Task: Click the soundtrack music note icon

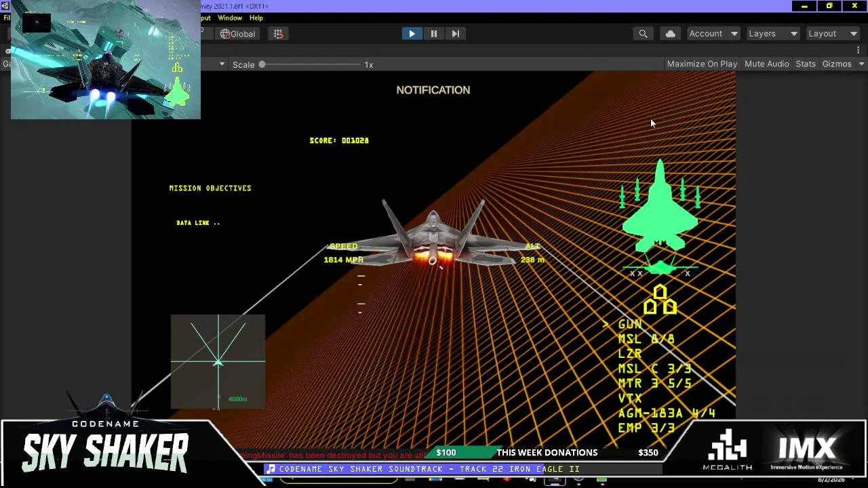Action: (x=271, y=469)
